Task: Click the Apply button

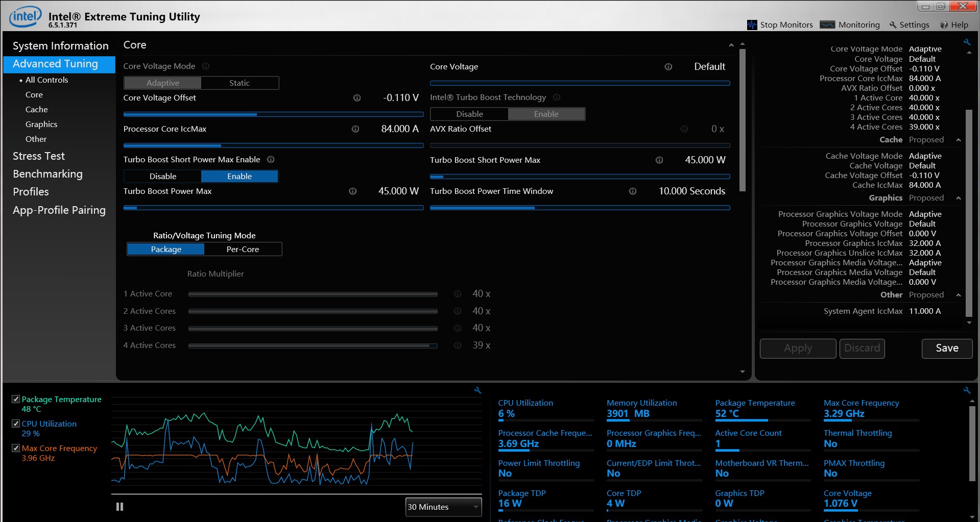Action: (x=798, y=349)
